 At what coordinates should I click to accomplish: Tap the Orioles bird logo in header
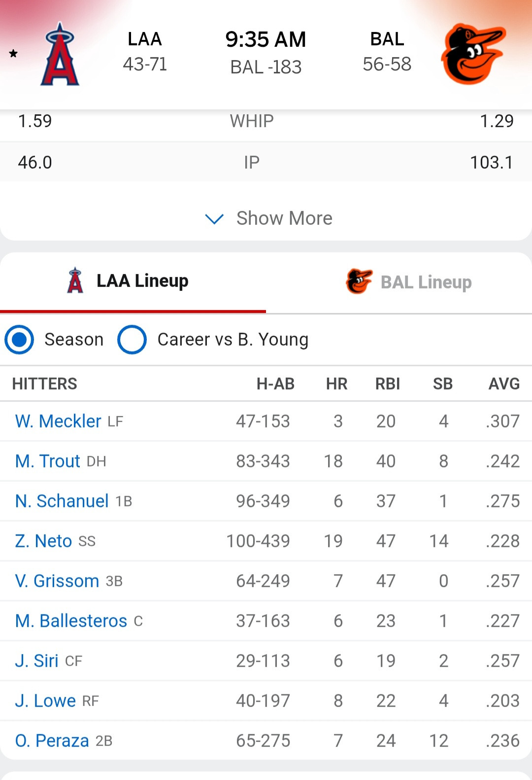[473, 54]
